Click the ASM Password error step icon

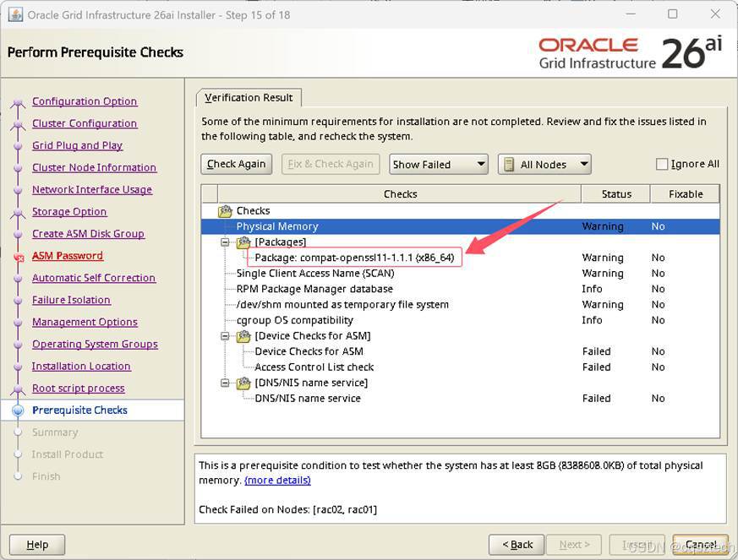click(x=19, y=258)
